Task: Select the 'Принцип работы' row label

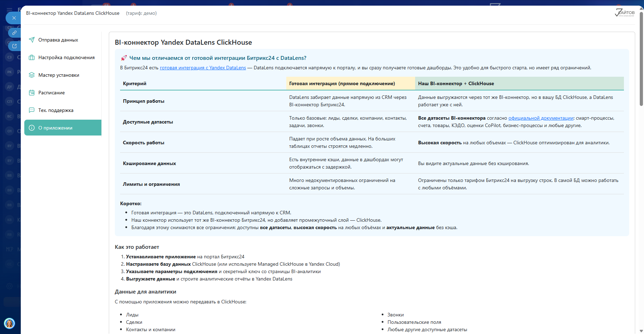Action: pos(144,101)
